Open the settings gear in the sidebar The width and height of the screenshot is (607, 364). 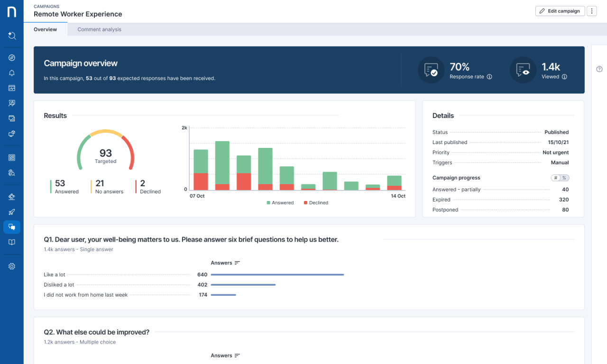click(12, 266)
